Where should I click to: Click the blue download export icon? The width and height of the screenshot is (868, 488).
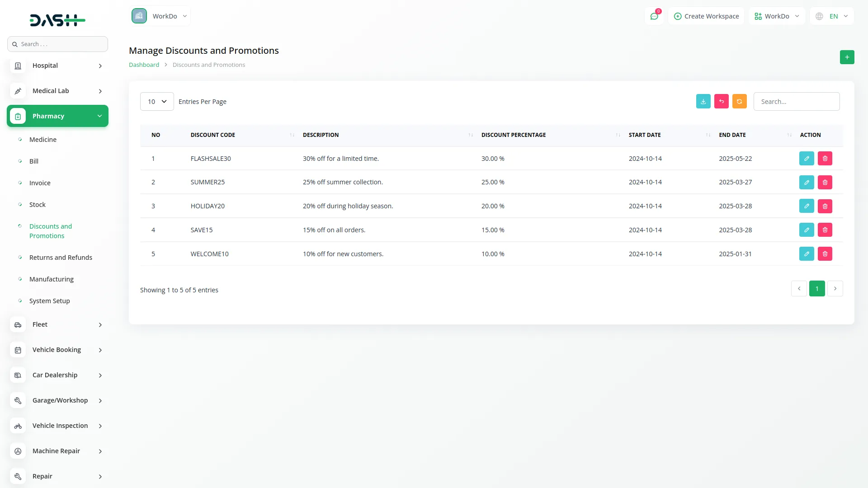coord(703,102)
